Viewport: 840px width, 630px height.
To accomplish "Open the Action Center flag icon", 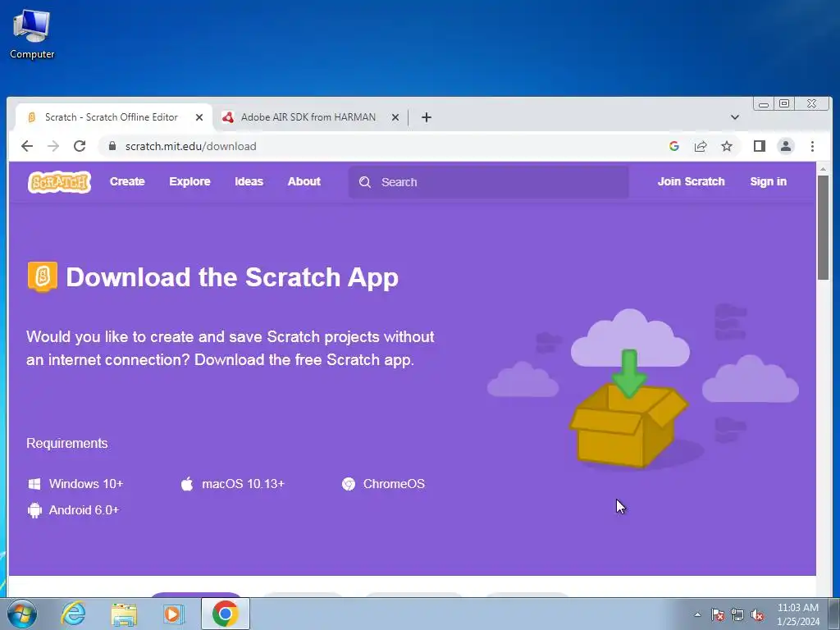I will 717,614.
